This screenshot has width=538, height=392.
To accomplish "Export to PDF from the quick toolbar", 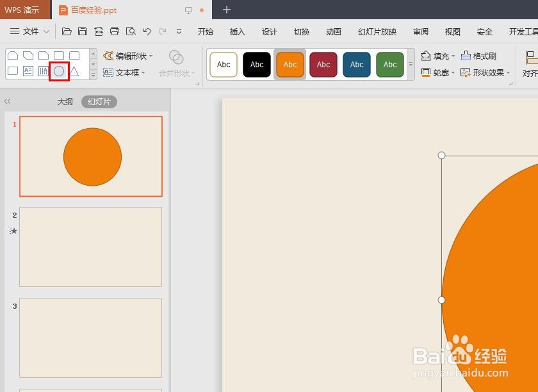I will tap(99, 31).
